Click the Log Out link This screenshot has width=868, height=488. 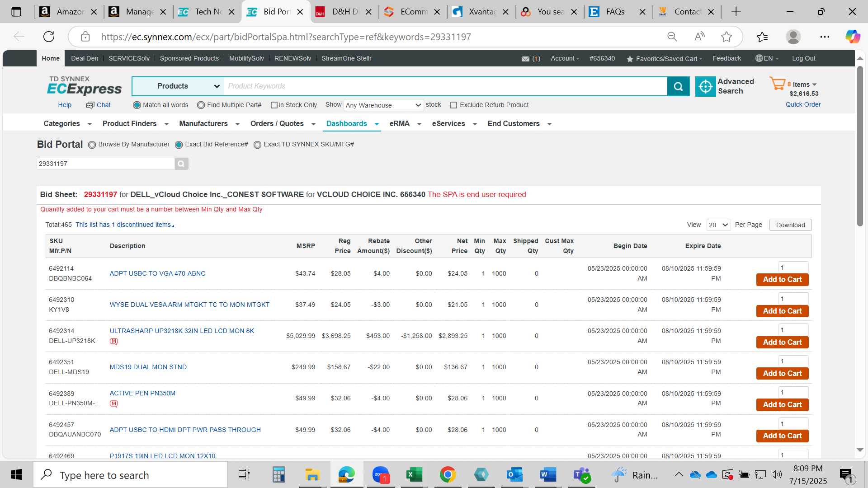coord(803,58)
